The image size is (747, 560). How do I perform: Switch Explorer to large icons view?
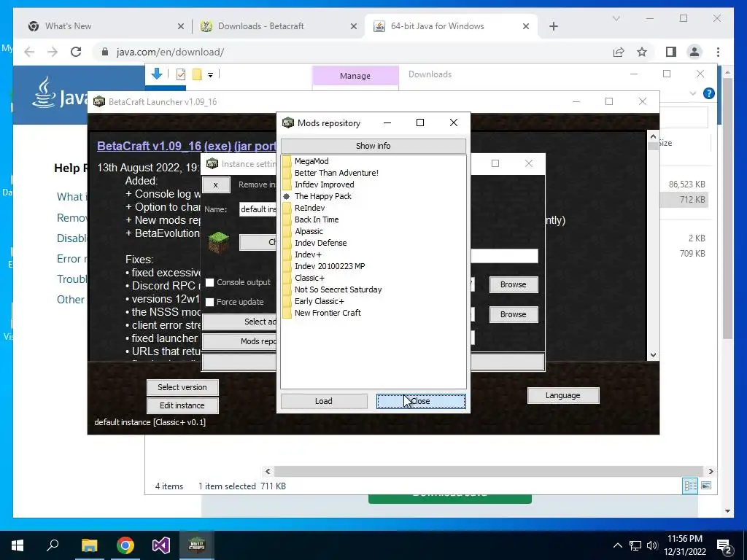[x=706, y=486]
